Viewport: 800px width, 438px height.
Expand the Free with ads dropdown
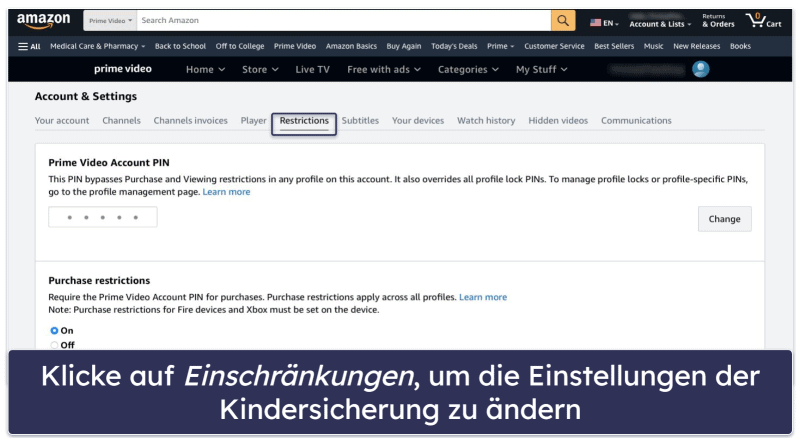[384, 69]
